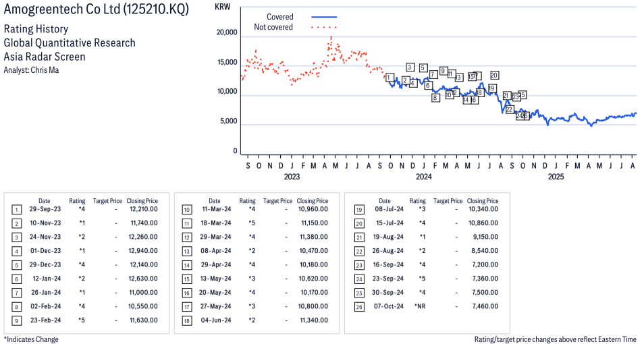
Task: Click the boxed number 1 in the table
Action: tap(16, 210)
